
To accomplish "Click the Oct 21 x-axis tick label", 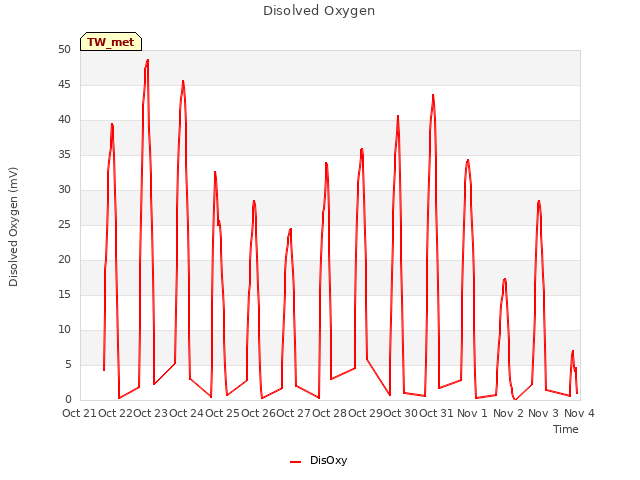I will click(x=79, y=413).
